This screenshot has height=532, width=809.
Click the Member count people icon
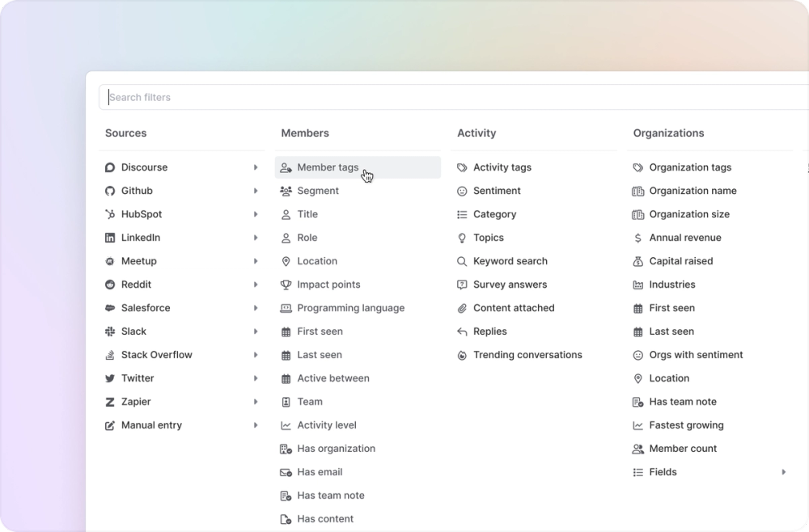[638, 449]
